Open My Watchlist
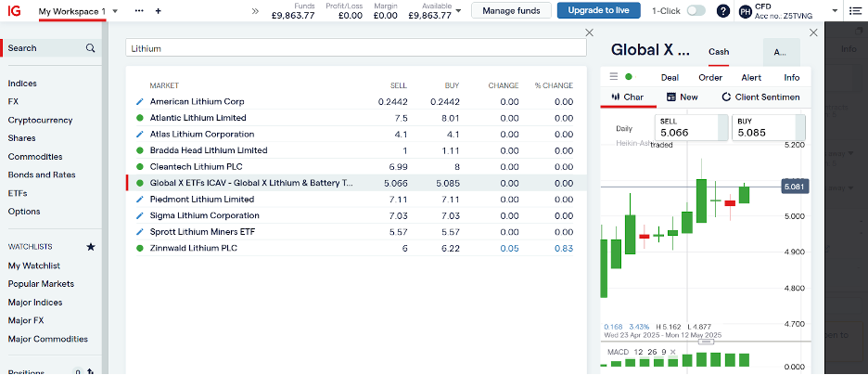 tap(33, 265)
